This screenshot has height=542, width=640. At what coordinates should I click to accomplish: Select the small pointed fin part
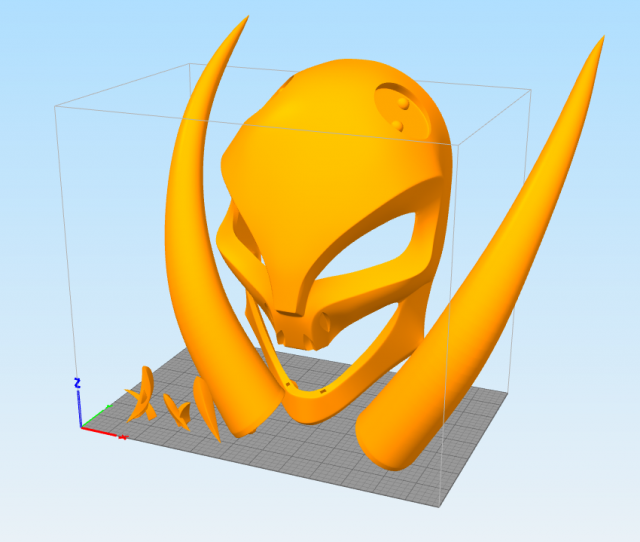click(207, 405)
